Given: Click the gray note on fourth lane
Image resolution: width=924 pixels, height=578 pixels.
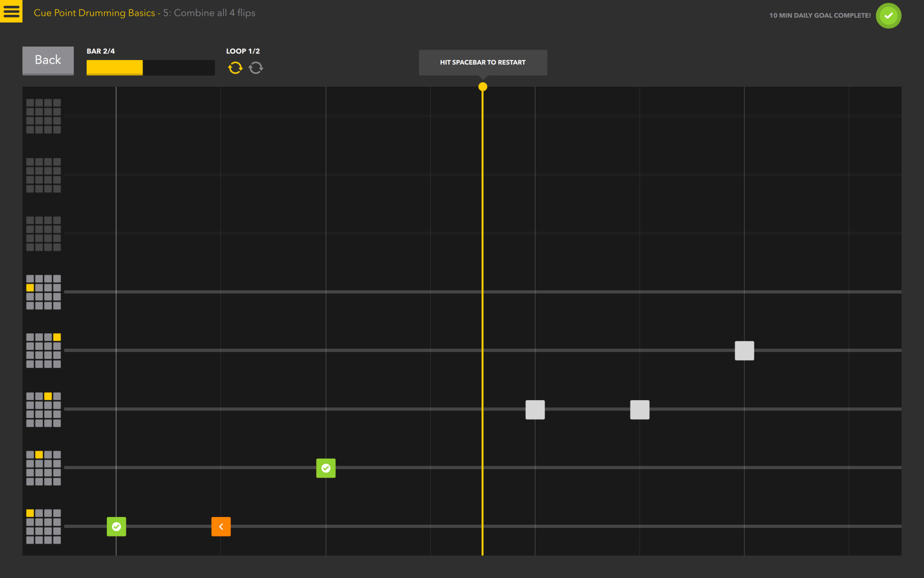Looking at the screenshot, I should coord(744,351).
